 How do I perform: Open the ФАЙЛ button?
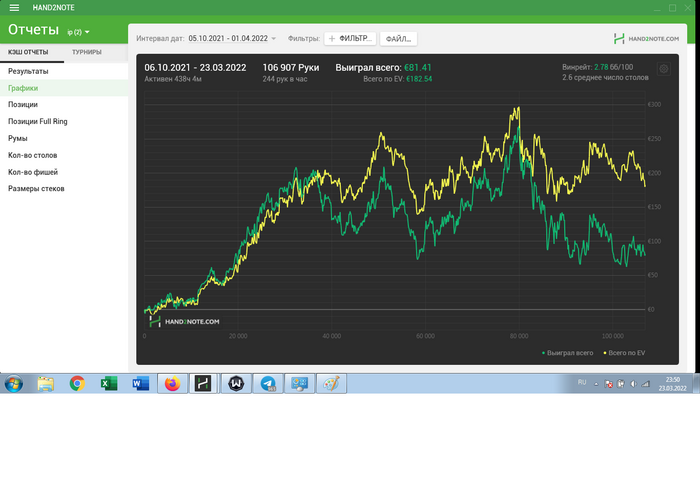coord(399,39)
